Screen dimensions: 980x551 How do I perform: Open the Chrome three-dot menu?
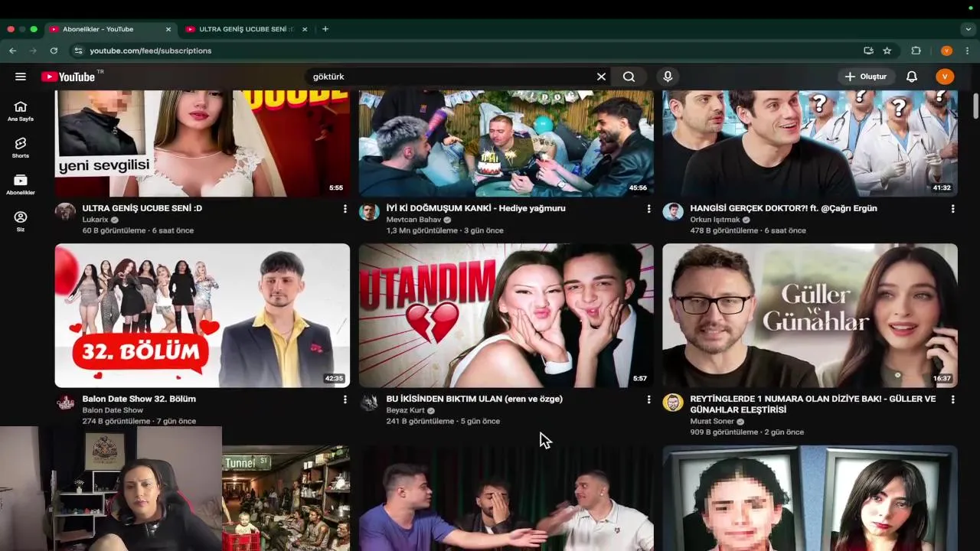pos(969,51)
